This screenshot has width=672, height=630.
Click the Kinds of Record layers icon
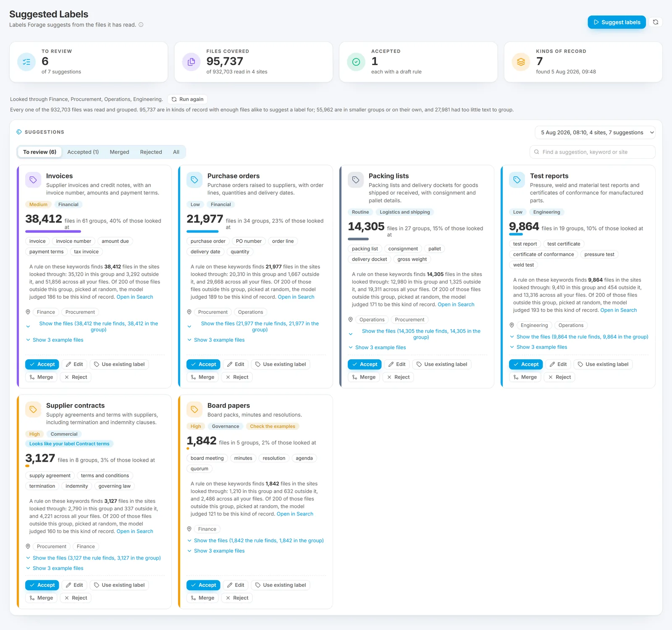tap(521, 62)
